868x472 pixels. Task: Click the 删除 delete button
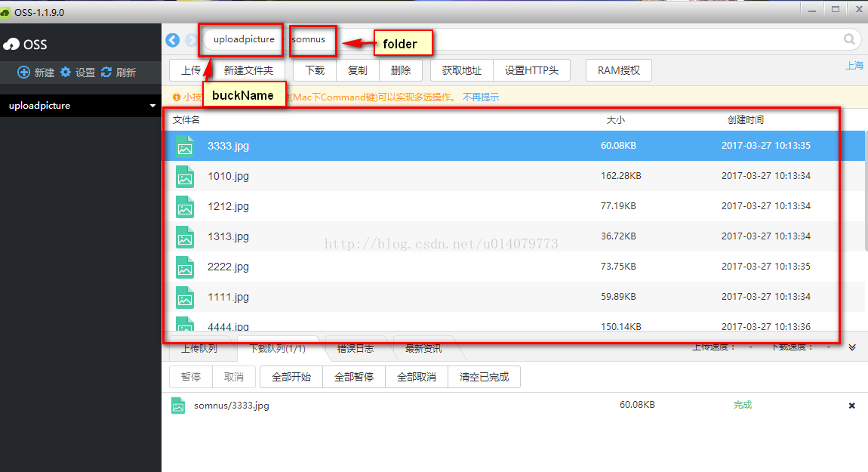tap(401, 70)
